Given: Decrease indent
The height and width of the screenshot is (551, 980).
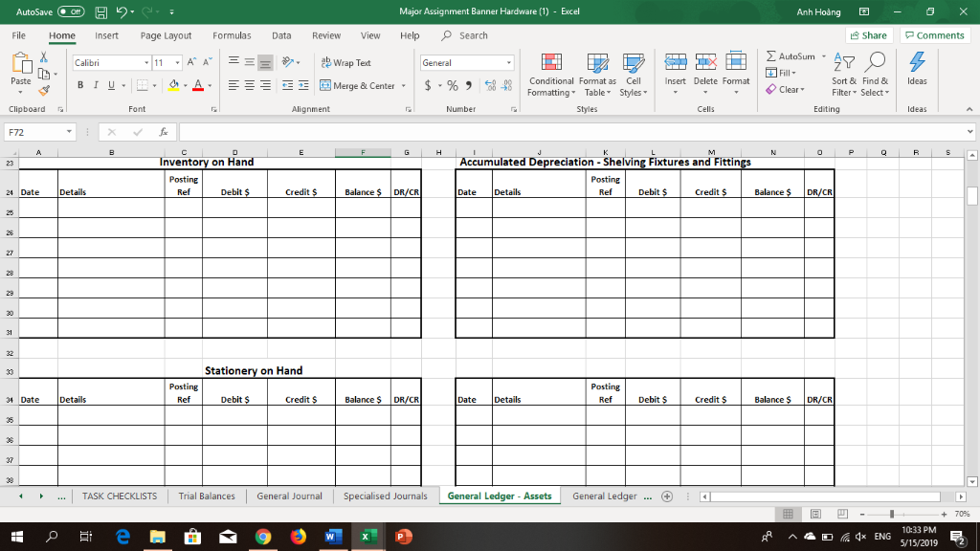Looking at the screenshot, I should pyautogui.click(x=287, y=85).
